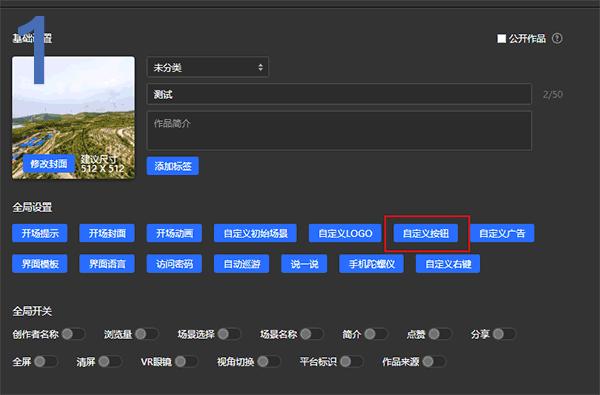Toggle the 简介 switch

point(376,334)
